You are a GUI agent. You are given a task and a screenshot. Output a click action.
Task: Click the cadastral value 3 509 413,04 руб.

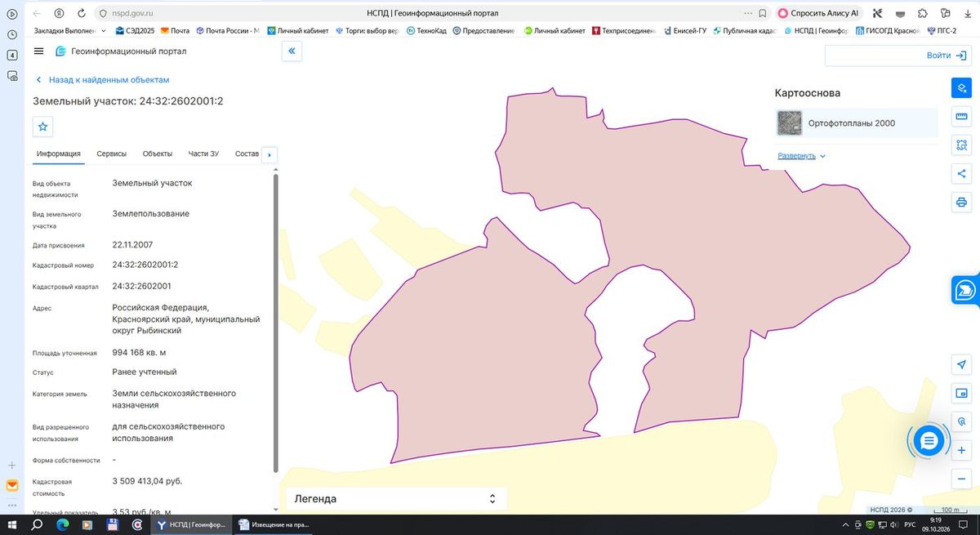147,481
